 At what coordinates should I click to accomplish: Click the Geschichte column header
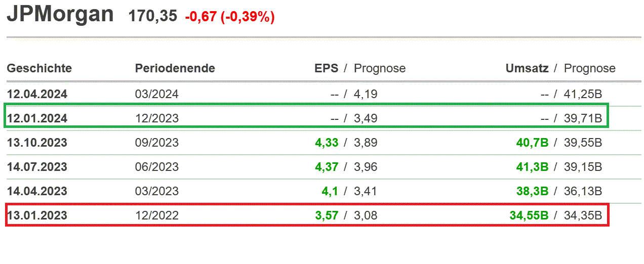pos(39,68)
